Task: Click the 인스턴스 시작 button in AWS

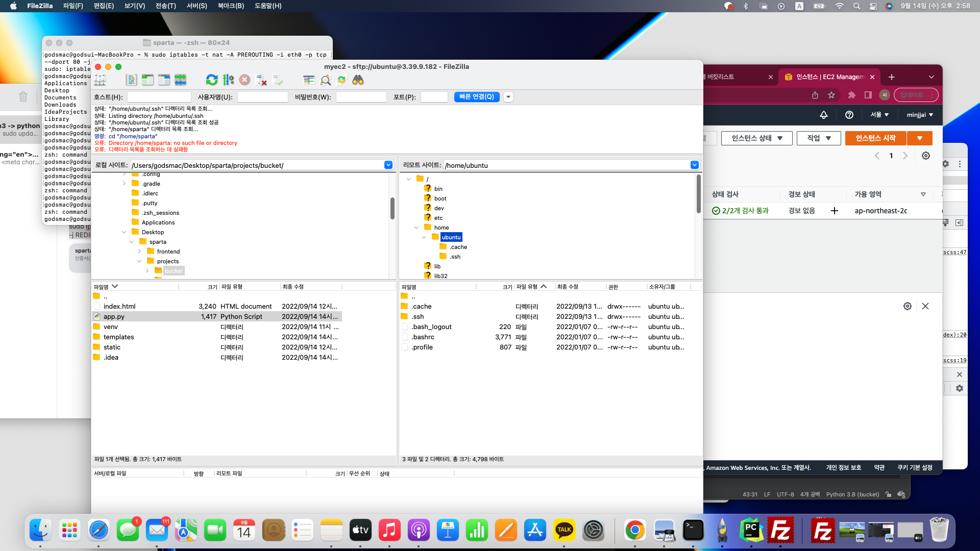Action: coord(876,138)
